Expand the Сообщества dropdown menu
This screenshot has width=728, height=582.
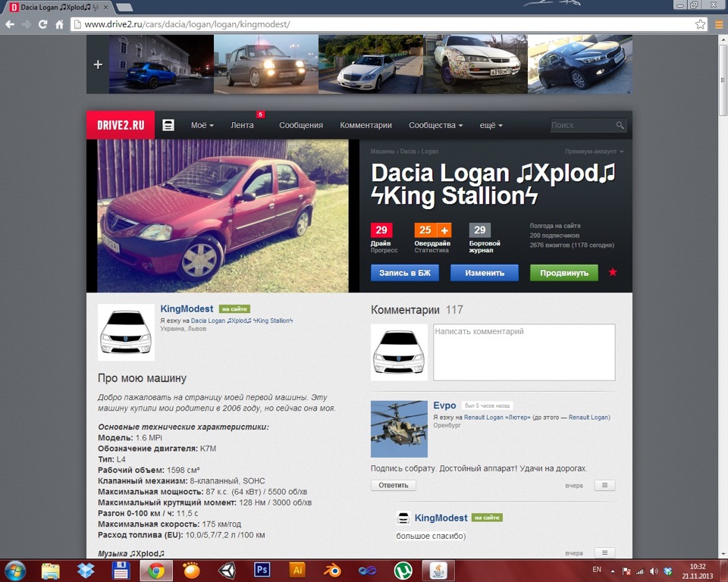click(x=435, y=125)
